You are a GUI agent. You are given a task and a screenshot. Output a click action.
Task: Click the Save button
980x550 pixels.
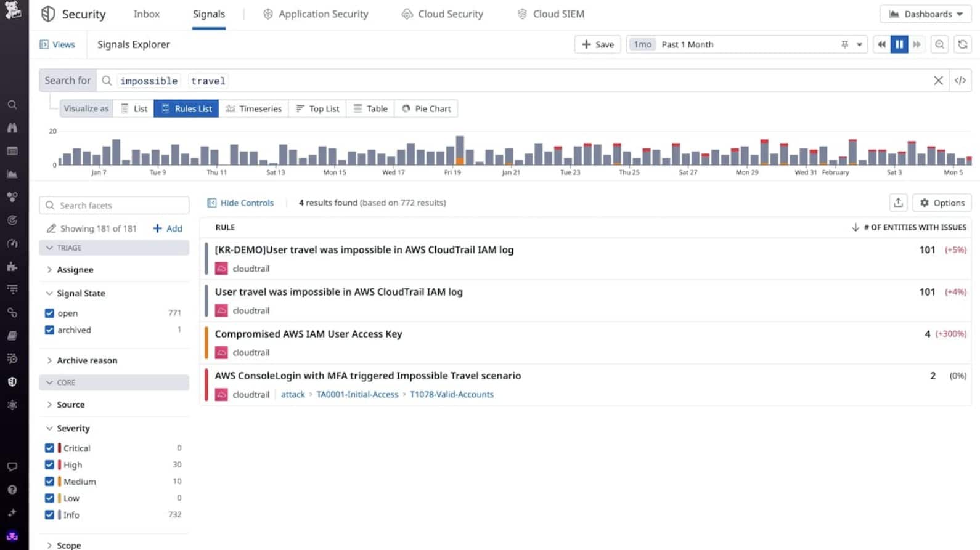[x=597, y=44]
